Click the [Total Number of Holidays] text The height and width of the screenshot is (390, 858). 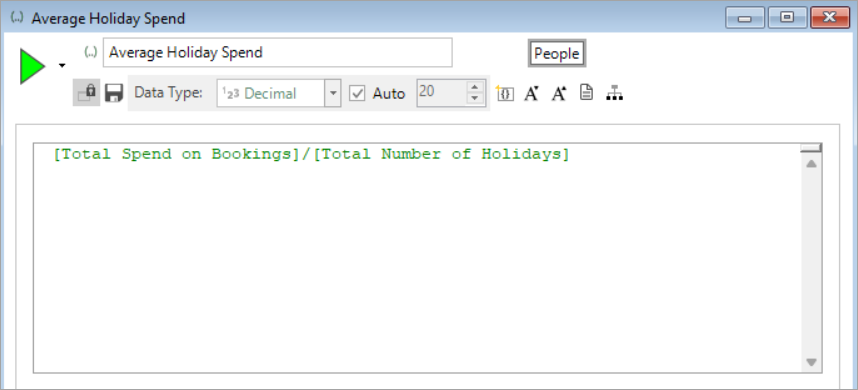(442, 155)
